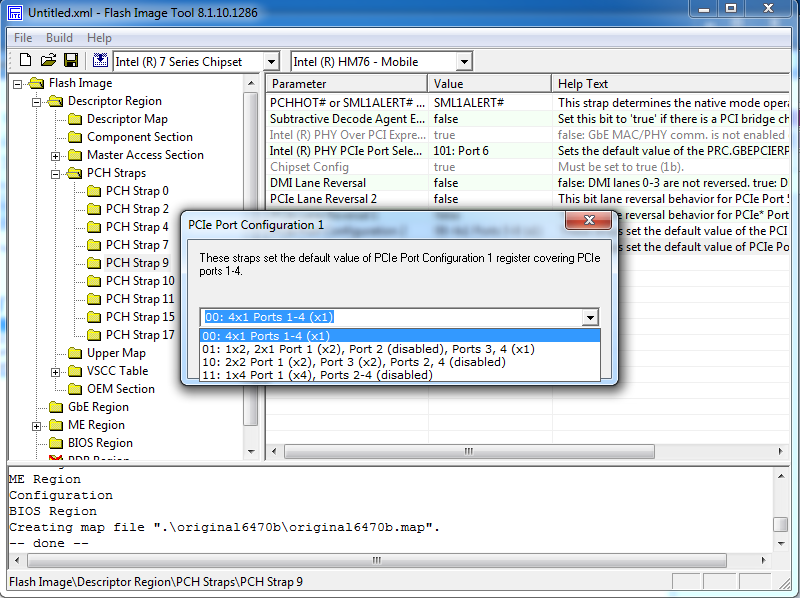Click the Value column header
Viewport: 800px width, 598px height.
click(490, 84)
